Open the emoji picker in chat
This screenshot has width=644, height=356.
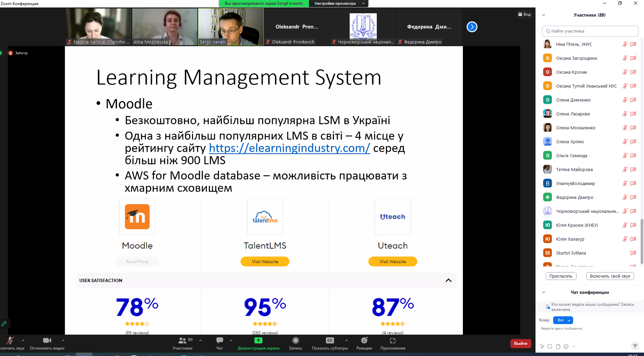pos(566,346)
